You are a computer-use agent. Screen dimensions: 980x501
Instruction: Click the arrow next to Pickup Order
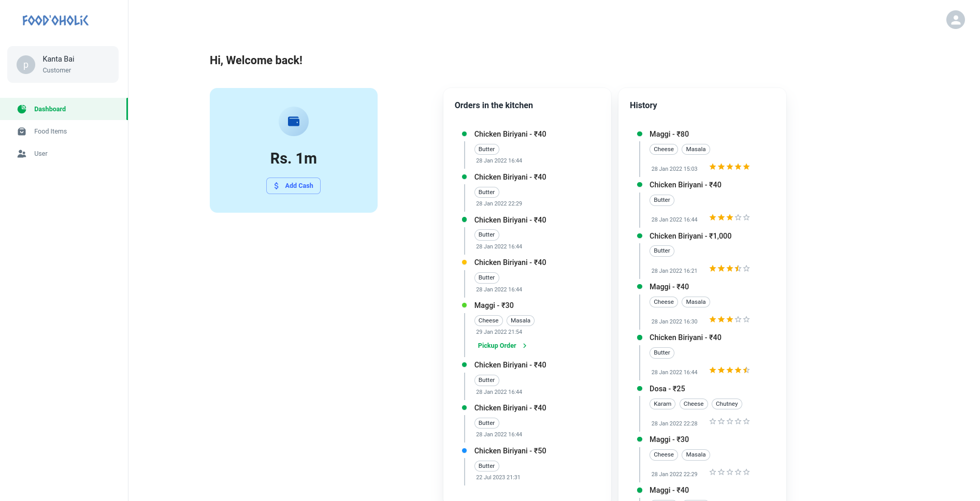pos(525,346)
